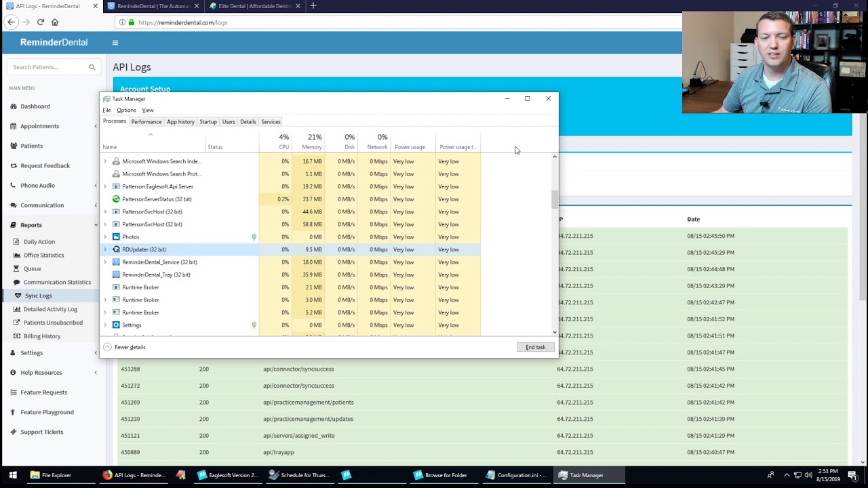Open a new browser tab
The width and height of the screenshot is (868, 488).
pyautogui.click(x=313, y=6)
